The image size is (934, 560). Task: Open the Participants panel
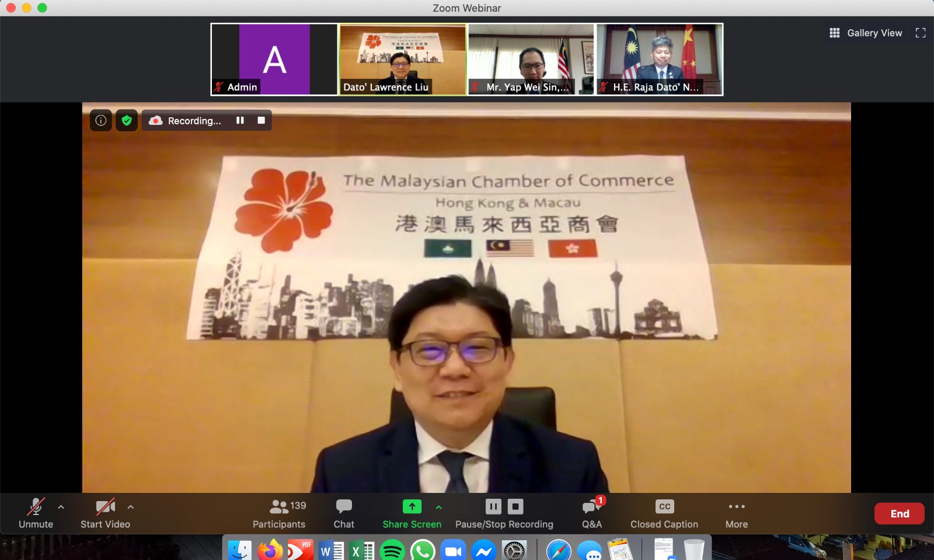pyautogui.click(x=279, y=513)
